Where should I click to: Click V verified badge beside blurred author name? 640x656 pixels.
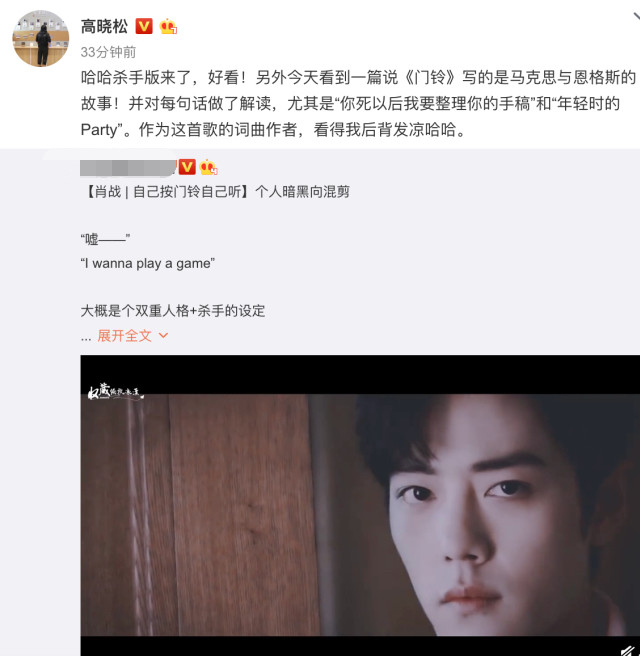[x=187, y=167]
